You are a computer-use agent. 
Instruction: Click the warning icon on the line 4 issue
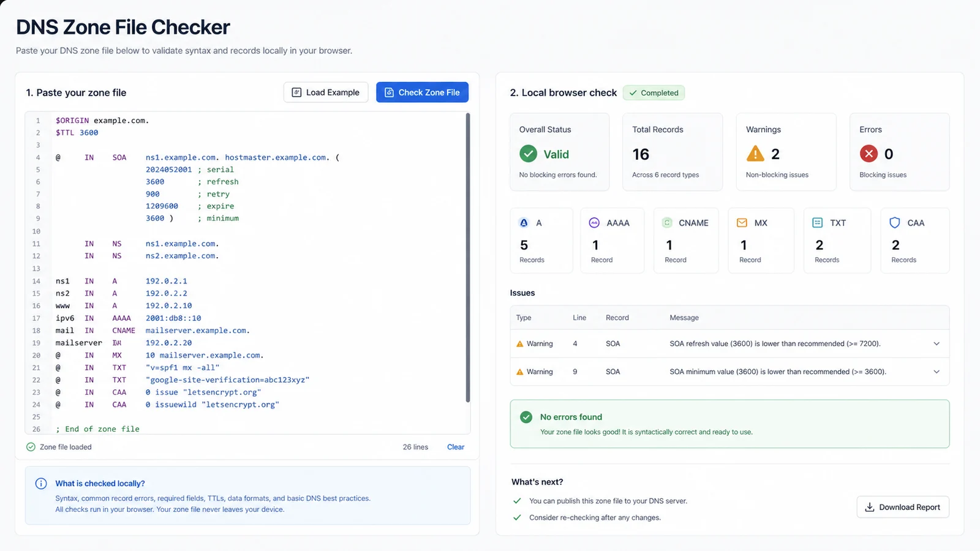pyautogui.click(x=520, y=344)
